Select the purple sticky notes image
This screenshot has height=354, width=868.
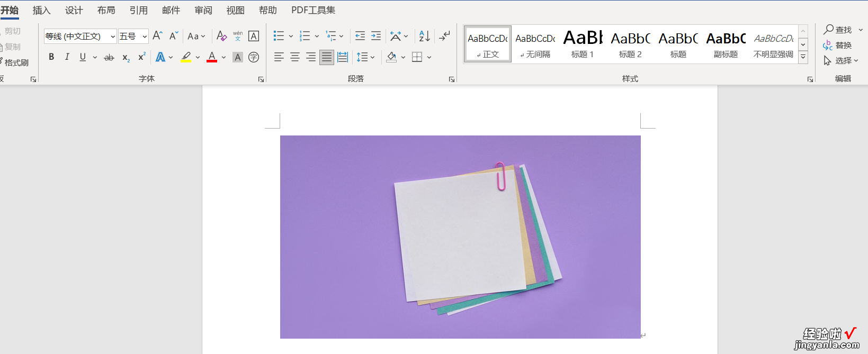(x=460, y=237)
